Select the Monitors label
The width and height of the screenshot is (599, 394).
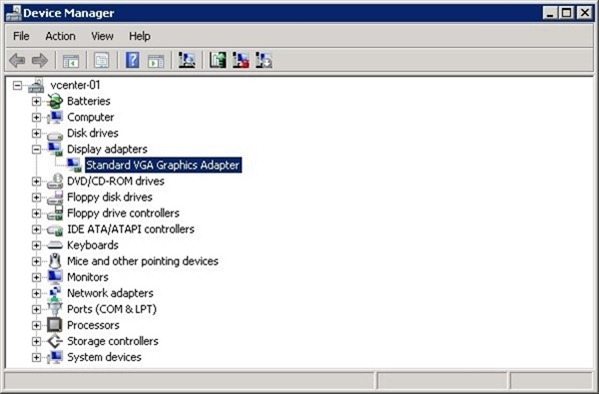point(88,277)
